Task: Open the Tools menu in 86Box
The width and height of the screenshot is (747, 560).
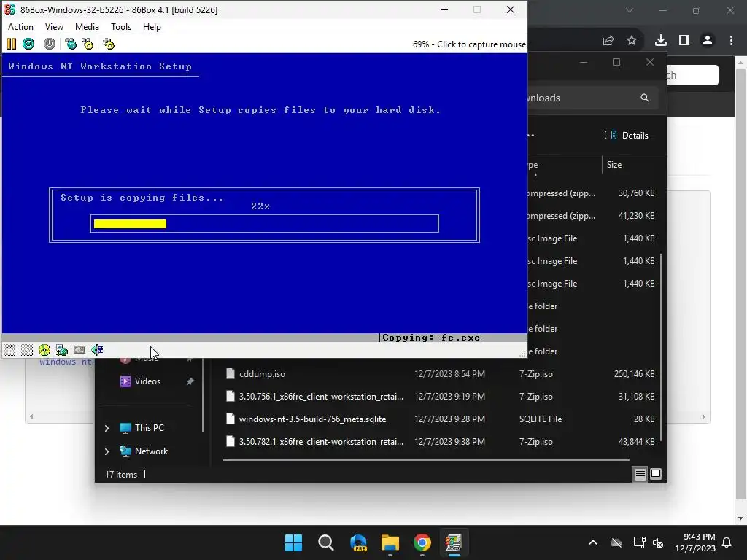Action: (x=121, y=27)
